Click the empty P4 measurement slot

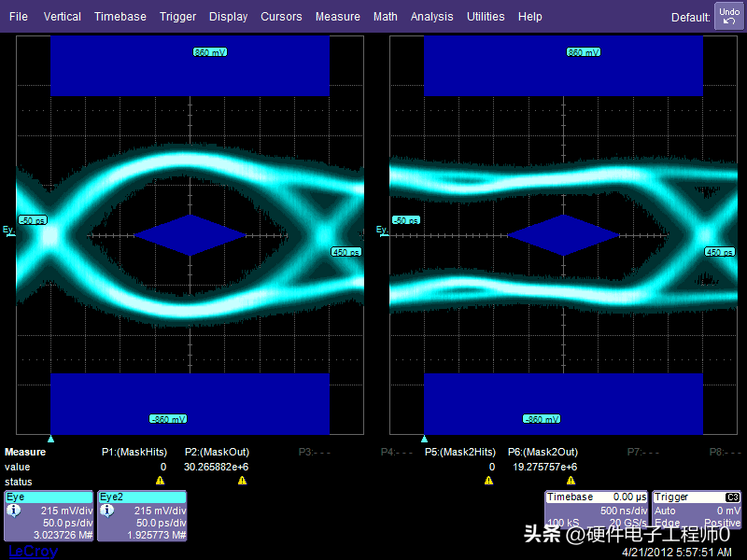click(396, 452)
